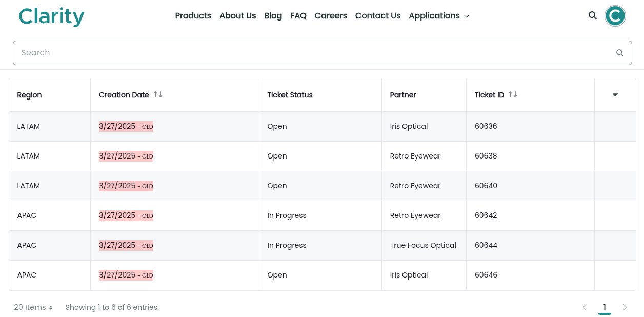Select ticket ID 60636

486,126
